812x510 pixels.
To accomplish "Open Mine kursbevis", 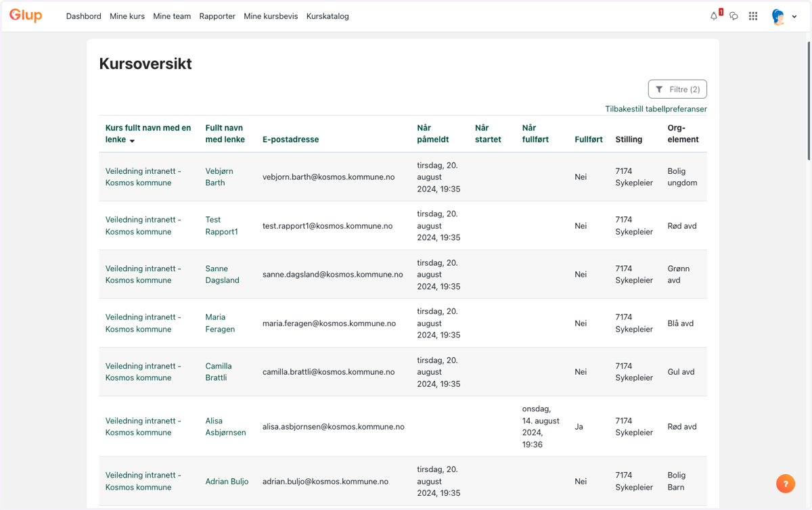I will [x=271, y=16].
